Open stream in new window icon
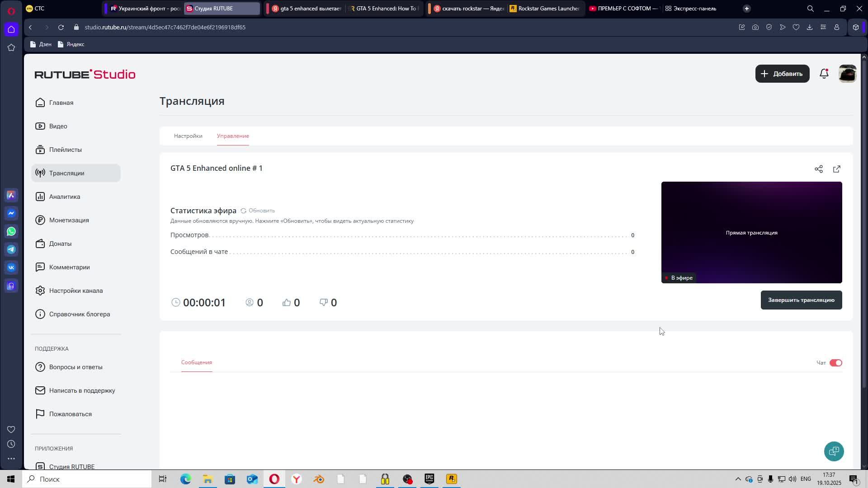The image size is (868, 488). tap(836, 169)
